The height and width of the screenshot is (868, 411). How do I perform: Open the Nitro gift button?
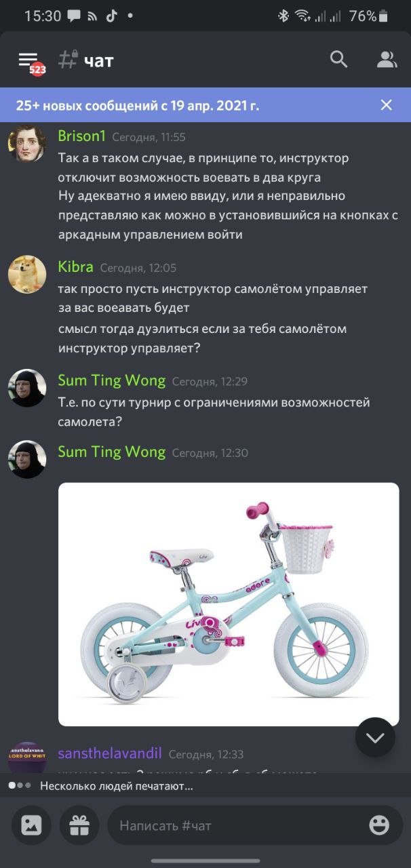pyautogui.click(x=79, y=825)
